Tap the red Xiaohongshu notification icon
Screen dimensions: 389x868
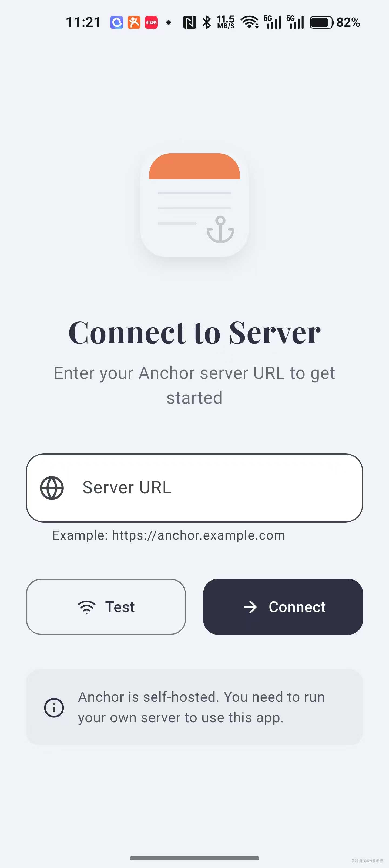pos(151,23)
